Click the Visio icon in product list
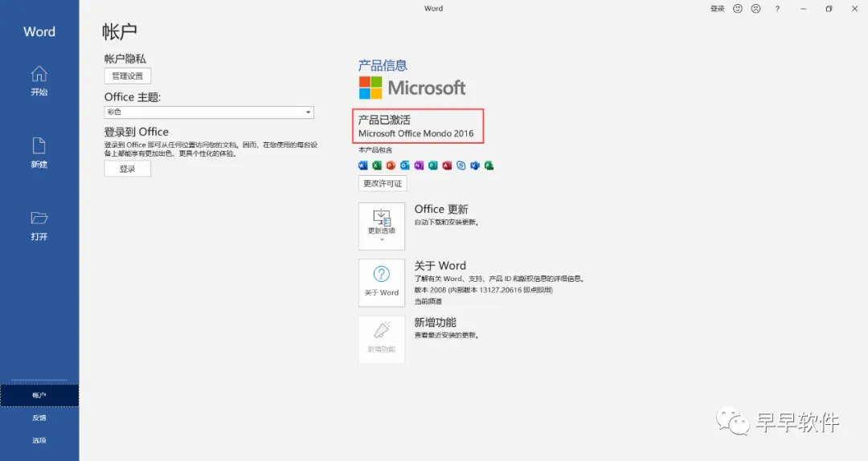The width and height of the screenshot is (868, 461). pyautogui.click(x=475, y=165)
